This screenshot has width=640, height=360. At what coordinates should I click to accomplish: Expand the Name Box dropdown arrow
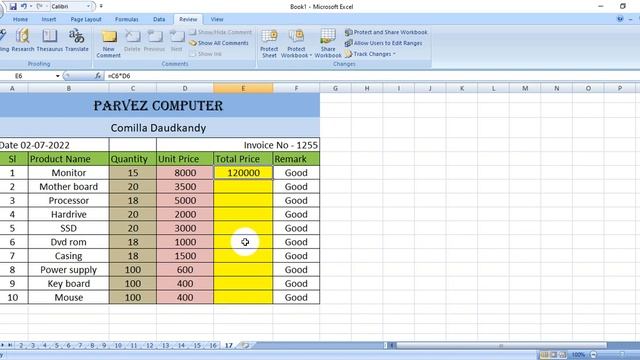pos(58,76)
